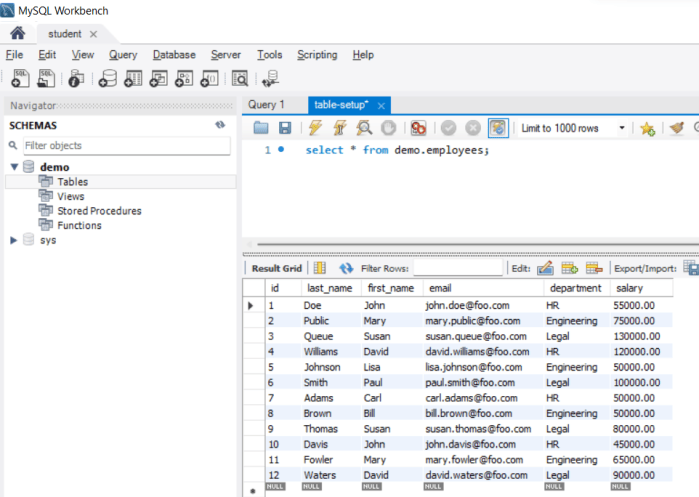Close the table-setup tab
The height and width of the screenshot is (497, 699).
[x=381, y=106]
